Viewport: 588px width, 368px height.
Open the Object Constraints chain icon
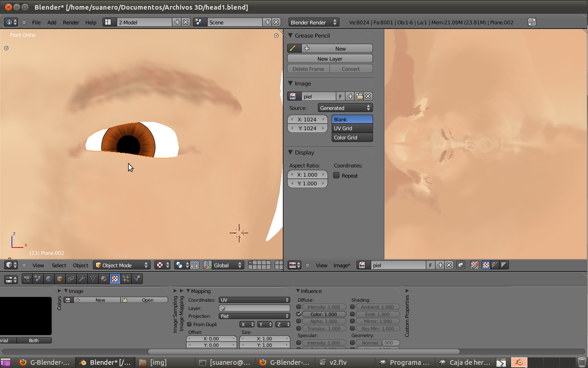71,279
